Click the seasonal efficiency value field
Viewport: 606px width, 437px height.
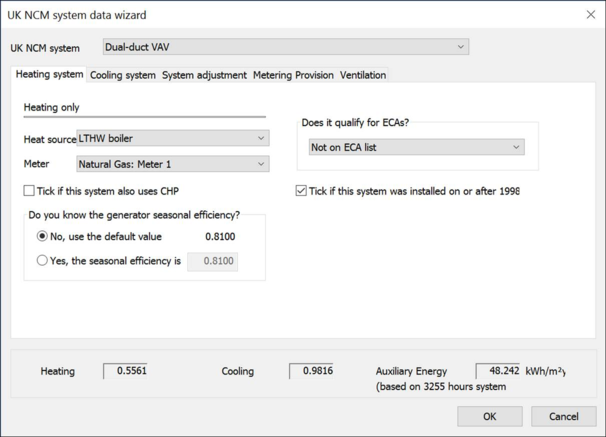click(212, 261)
